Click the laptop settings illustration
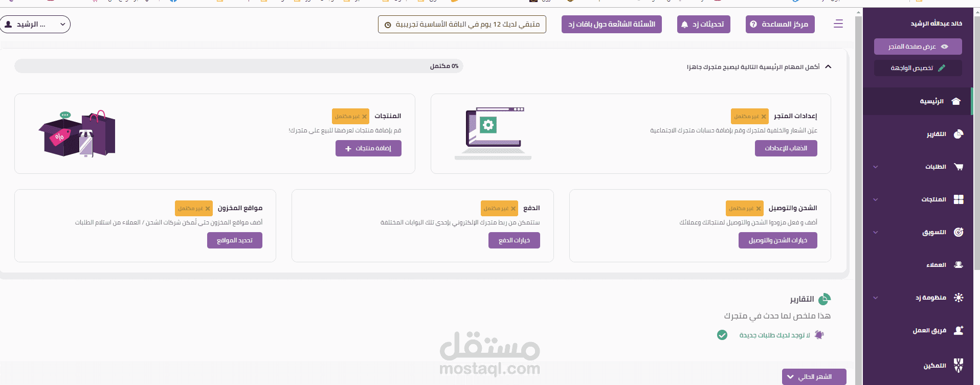The image size is (980, 385). point(493,133)
